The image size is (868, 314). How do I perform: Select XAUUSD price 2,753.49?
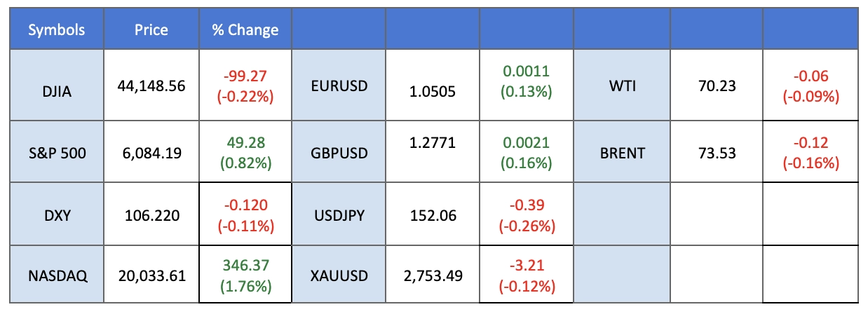tap(433, 276)
